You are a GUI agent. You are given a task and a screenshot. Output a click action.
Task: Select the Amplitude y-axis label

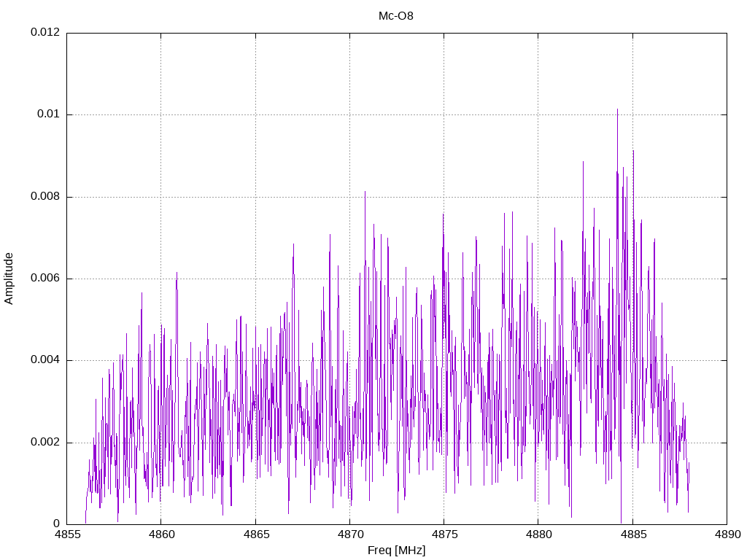(9, 279)
